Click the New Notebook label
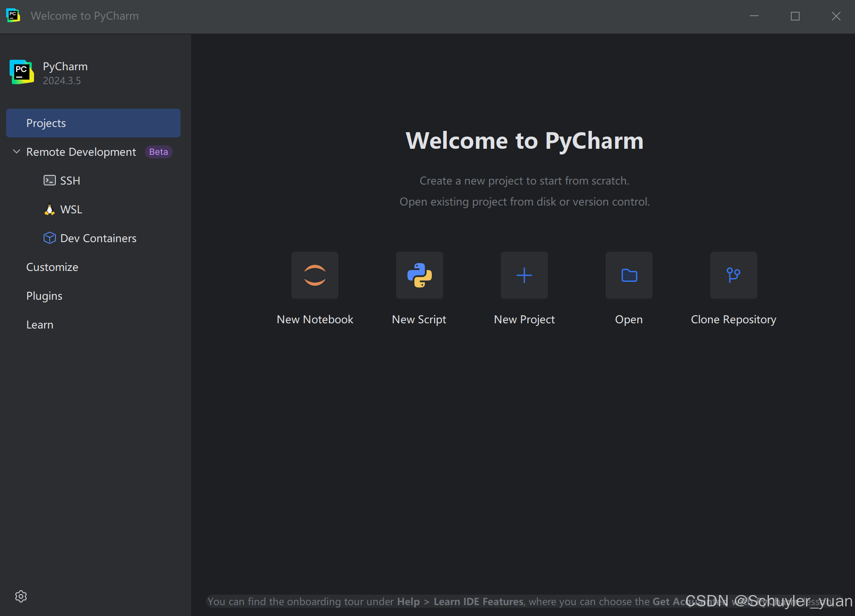 tap(315, 319)
